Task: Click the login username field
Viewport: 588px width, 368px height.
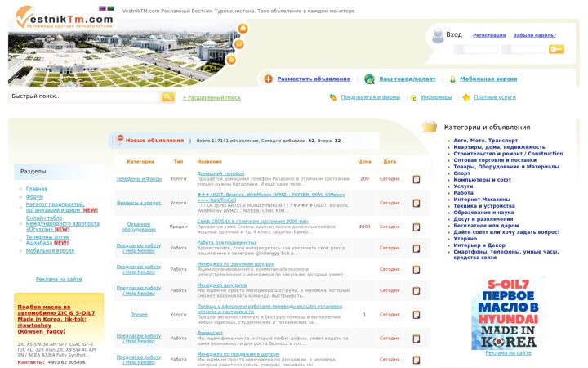Action: click(476, 49)
